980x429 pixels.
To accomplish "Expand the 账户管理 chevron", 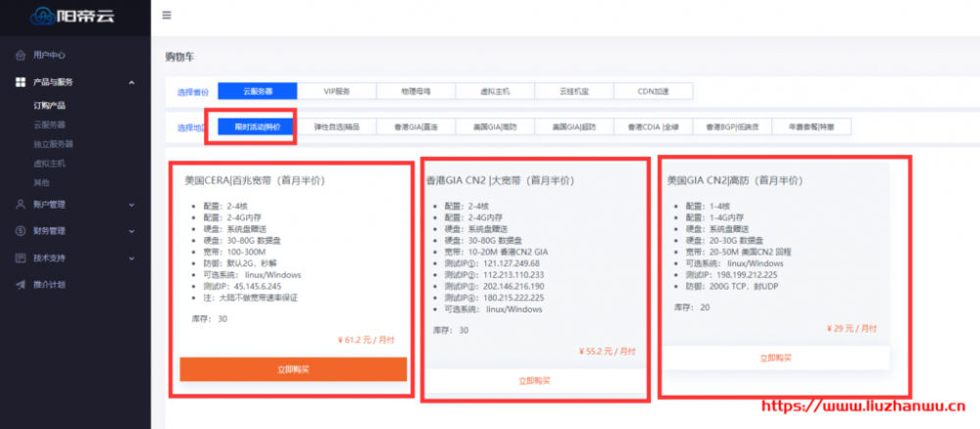I will click(131, 205).
